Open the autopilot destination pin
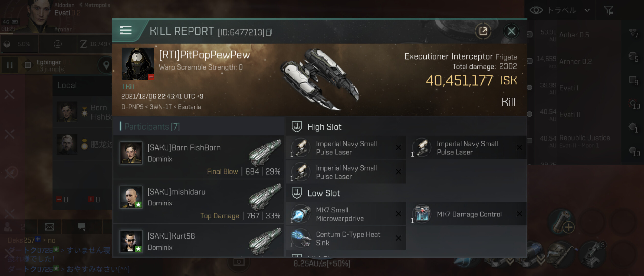This screenshot has width=644, height=276. (x=106, y=65)
